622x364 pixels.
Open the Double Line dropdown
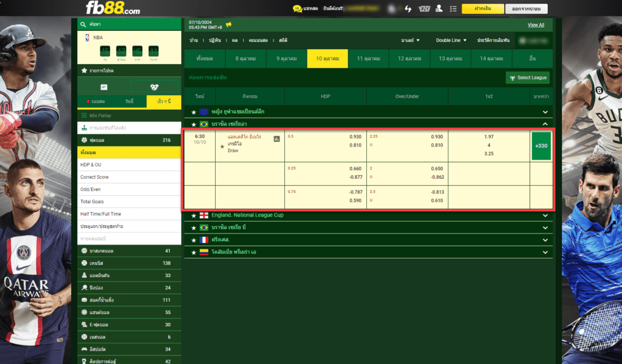point(451,41)
